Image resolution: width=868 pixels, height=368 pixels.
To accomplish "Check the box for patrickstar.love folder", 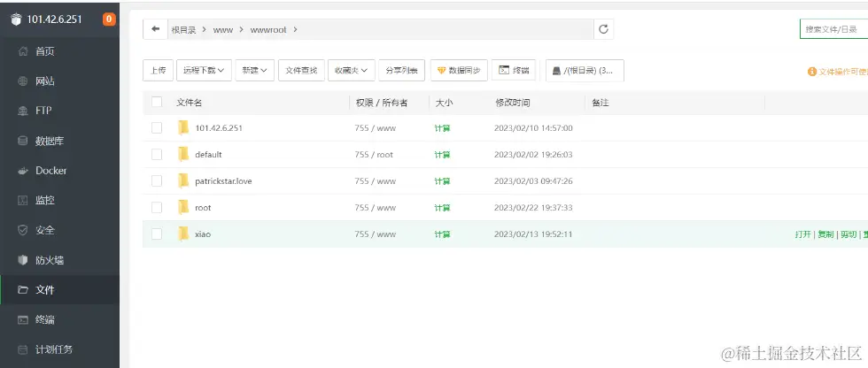I will (157, 180).
